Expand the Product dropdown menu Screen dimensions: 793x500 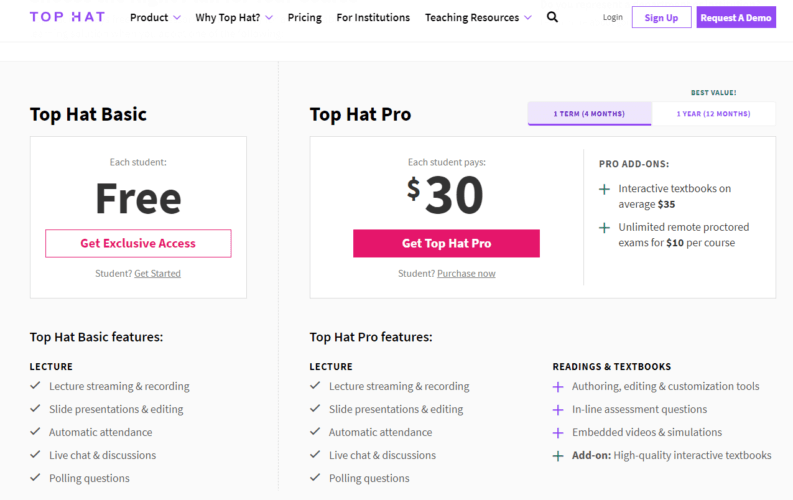tap(155, 17)
